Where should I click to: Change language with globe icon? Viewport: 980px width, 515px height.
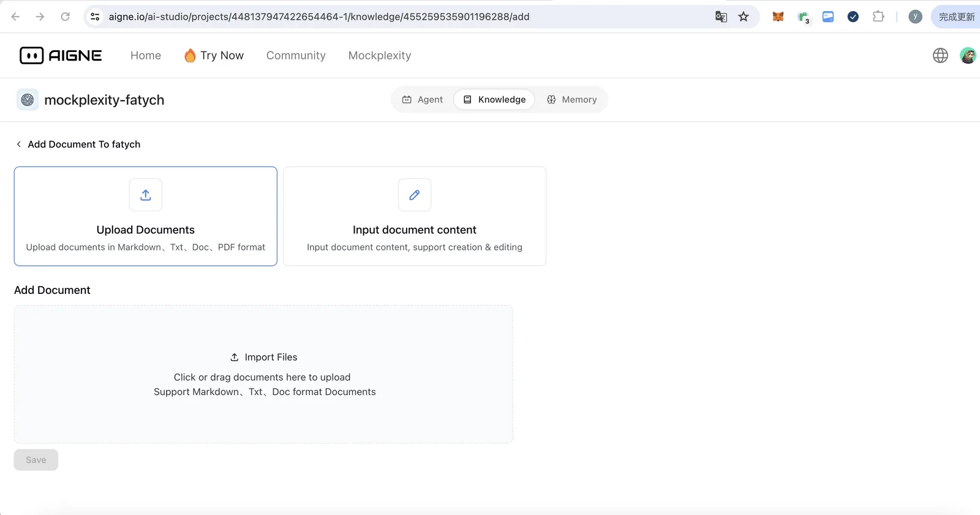940,56
